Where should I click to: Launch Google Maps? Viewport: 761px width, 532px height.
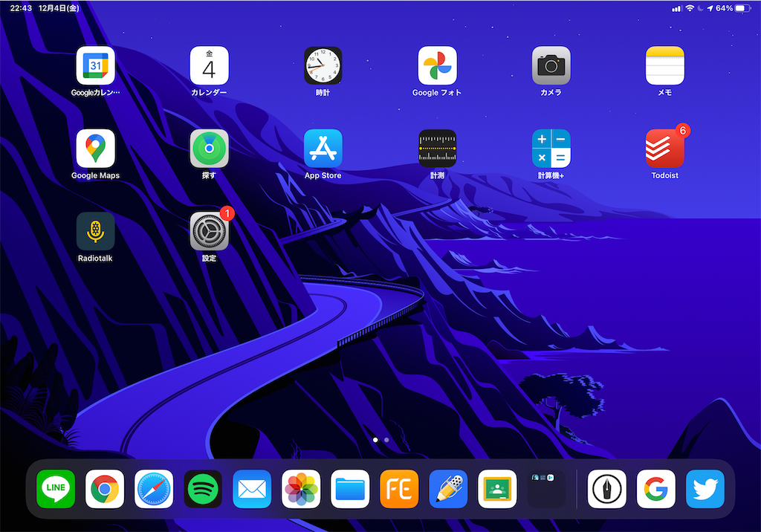(96, 149)
